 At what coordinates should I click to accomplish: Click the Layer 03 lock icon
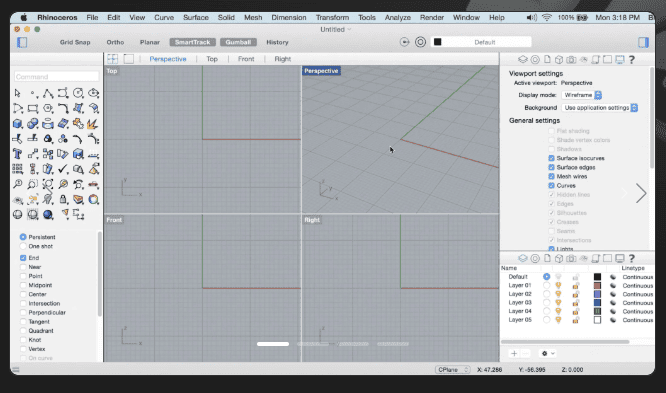click(576, 303)
